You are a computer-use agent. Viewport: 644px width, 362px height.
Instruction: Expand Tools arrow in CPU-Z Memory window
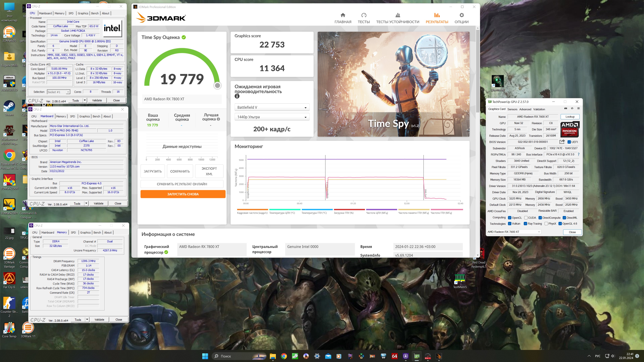87,320
